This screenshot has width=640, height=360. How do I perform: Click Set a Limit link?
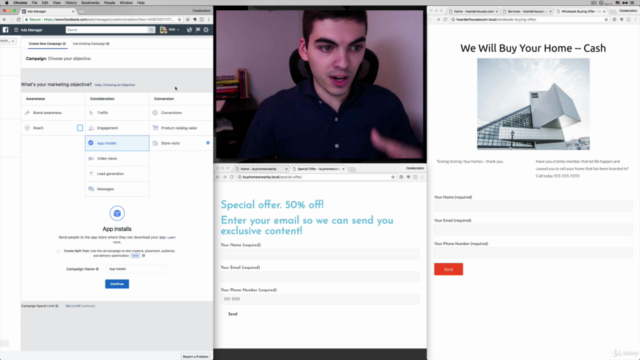pos(73,306)
